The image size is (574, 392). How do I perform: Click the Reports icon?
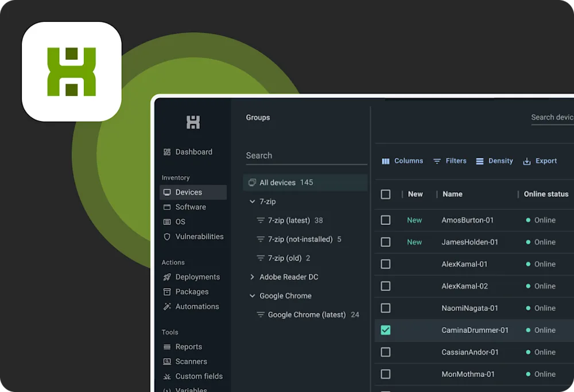tap(167, 347)
